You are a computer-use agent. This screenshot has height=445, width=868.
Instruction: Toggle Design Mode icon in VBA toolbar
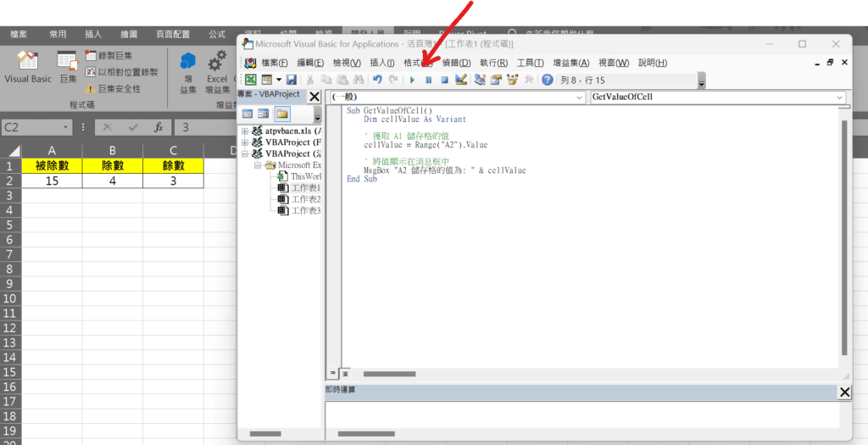(461, 80)
